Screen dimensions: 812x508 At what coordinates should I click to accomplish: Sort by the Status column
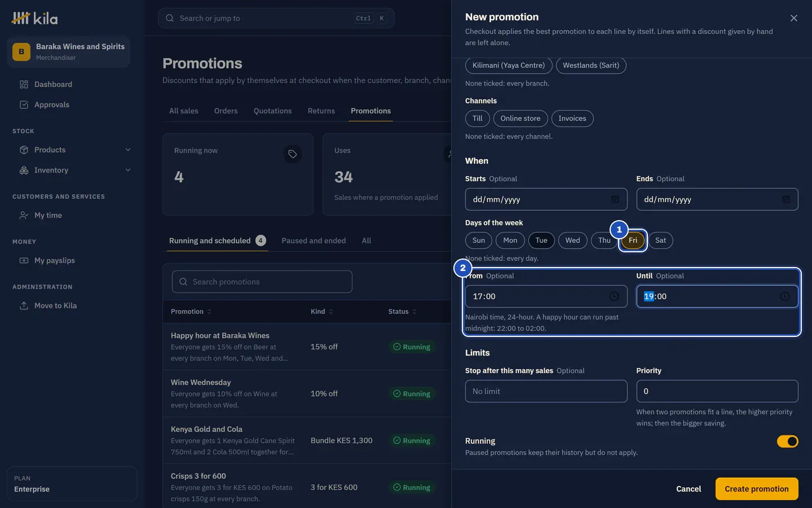403,312
